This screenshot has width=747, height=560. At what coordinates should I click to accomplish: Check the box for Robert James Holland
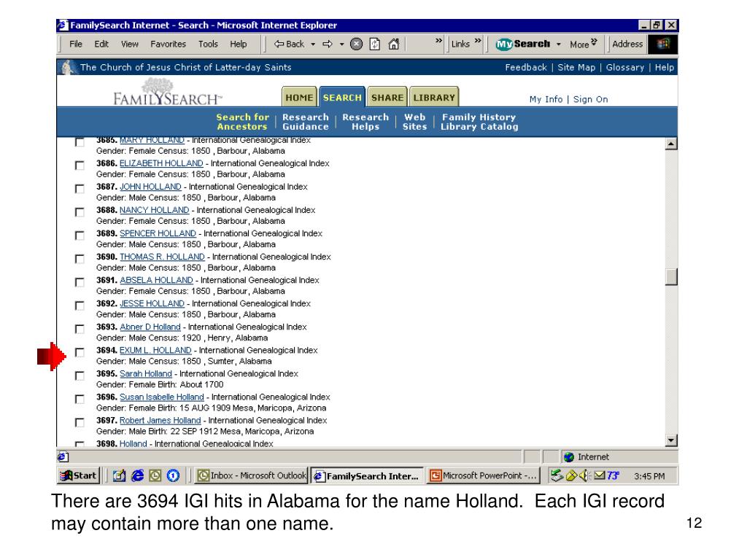pos(80,422)
